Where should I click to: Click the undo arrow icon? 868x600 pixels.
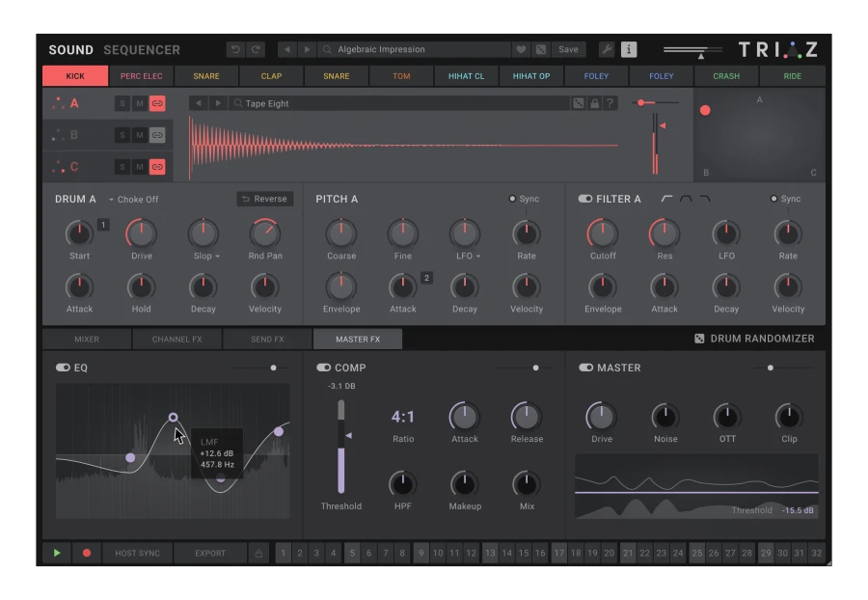pos(236,50)
